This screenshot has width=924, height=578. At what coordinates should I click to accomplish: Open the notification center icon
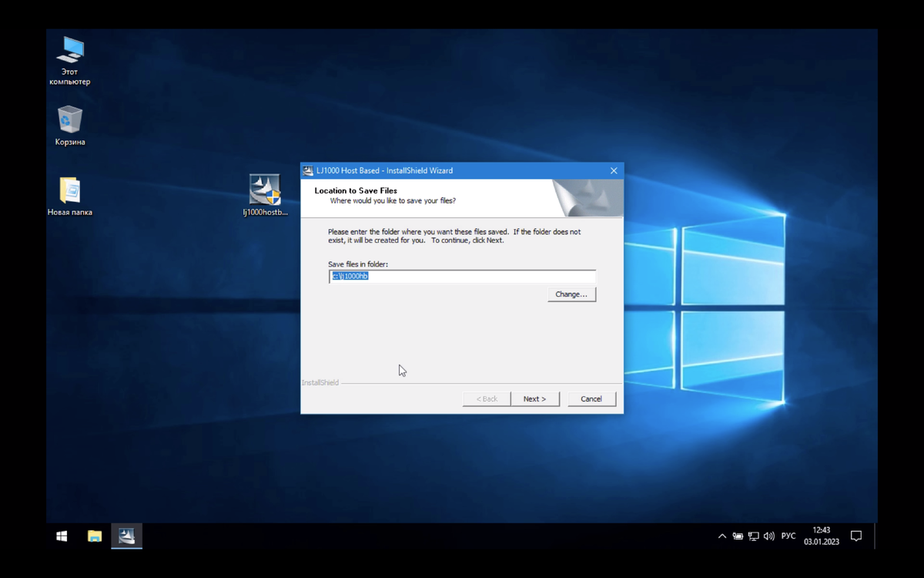point(856,536)
